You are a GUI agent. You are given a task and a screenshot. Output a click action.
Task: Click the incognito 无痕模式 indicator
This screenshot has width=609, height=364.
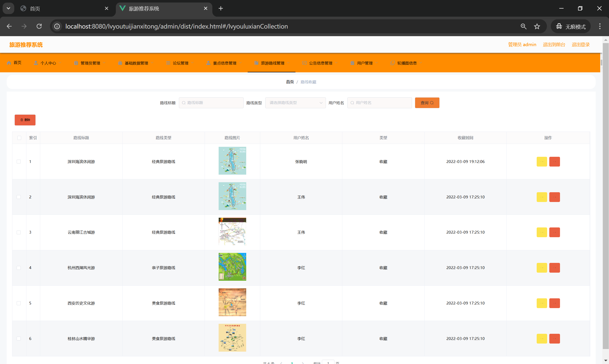point(570,26)
